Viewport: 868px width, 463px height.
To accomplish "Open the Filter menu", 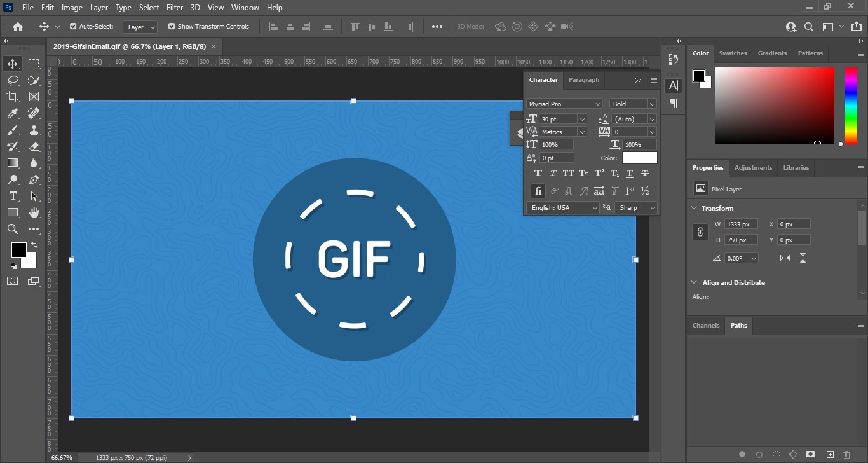I will (175, 8).
